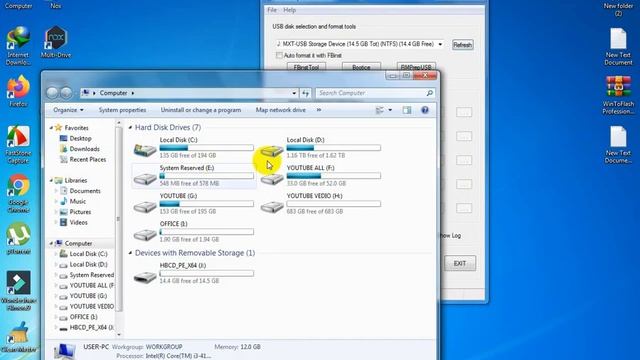Open the Organize dropdown menu
The height and width of the screenshot is (360, 640).
click(x=68, y=110)
